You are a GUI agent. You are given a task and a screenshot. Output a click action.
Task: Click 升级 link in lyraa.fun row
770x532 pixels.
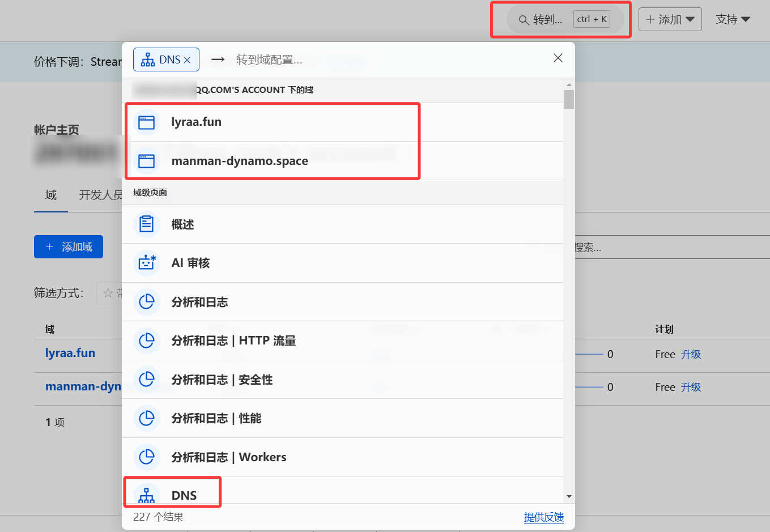tap(691, 354)
